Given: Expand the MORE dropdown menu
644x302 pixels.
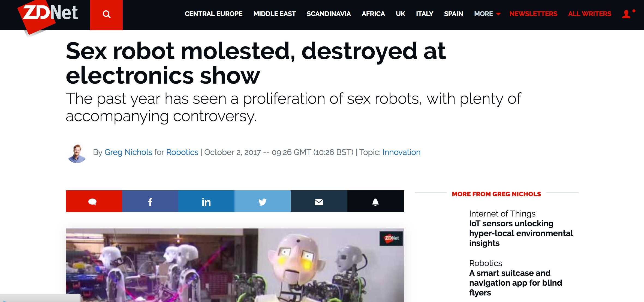Looking at the screenshot, I should coord(487,14).
